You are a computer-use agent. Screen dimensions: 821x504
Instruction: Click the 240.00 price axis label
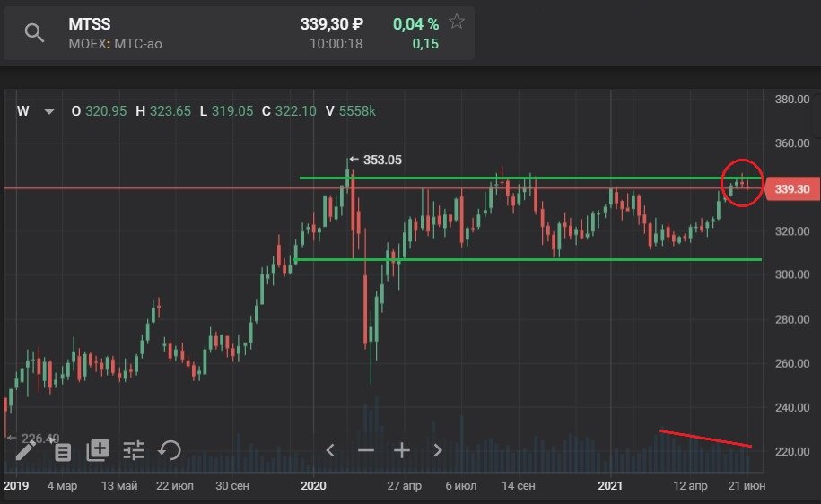[x=792, y=407]
